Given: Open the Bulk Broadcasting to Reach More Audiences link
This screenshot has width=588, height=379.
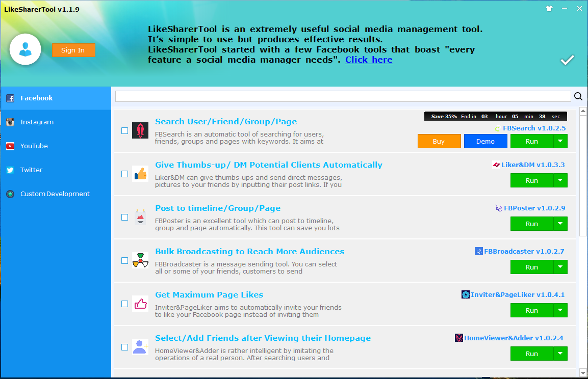Looking at the screenshot, I should 250,252.
